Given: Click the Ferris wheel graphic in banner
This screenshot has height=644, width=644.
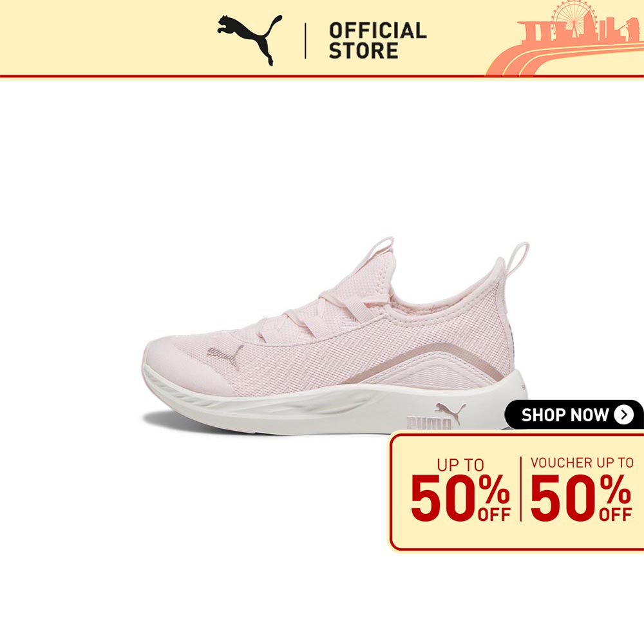Looking at the screenshot, I should pyautogui.click(x=569, y=17).
